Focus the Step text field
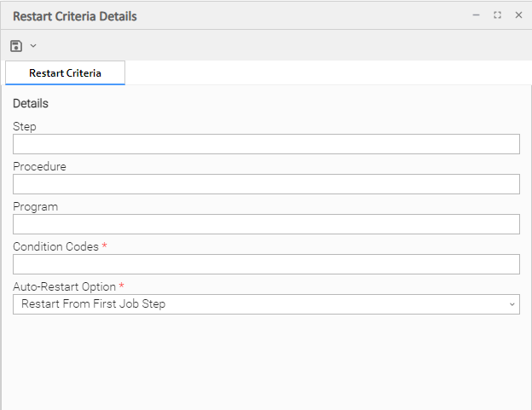The image size is (532, 410). [x=266, y=144]
